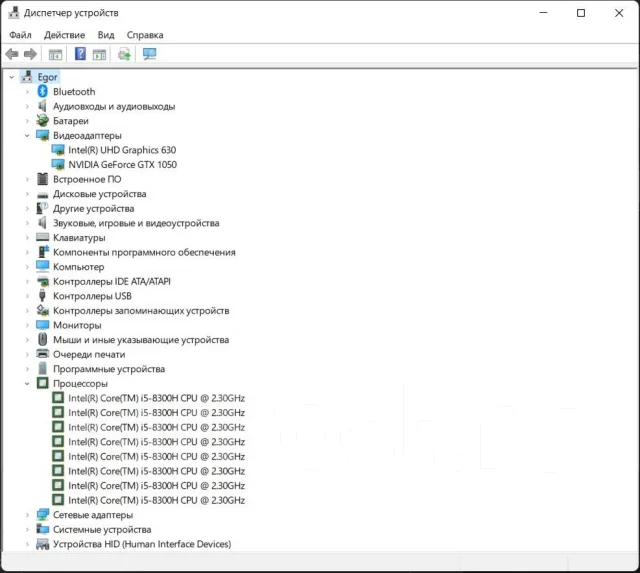The width and height of the screenshot is (640, 573).
Task: Click the Клавиатуры keyboard icon
Action: tap(42, 237)
